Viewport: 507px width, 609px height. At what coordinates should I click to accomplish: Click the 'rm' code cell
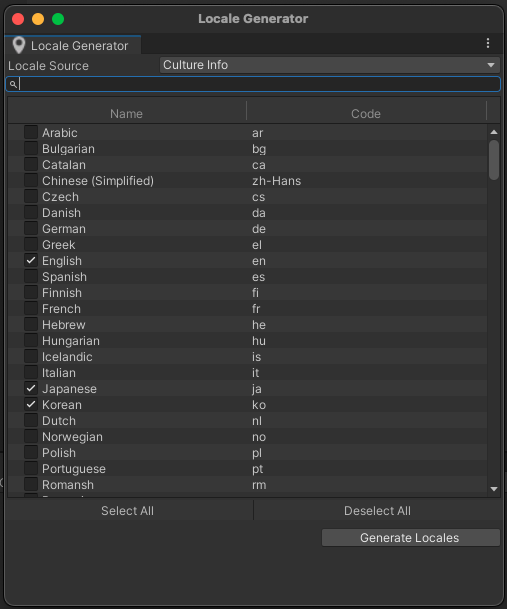(x=259, y=485)
